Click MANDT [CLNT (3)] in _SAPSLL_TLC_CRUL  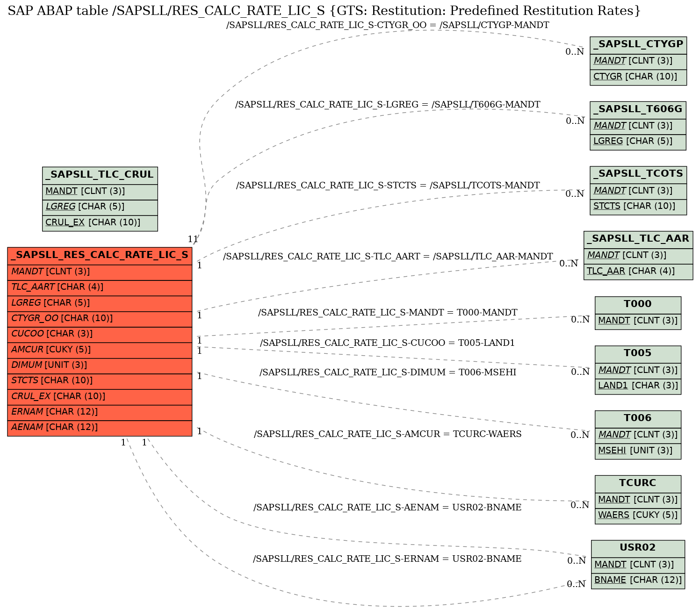pyautogui.click(x=100, y=192)
